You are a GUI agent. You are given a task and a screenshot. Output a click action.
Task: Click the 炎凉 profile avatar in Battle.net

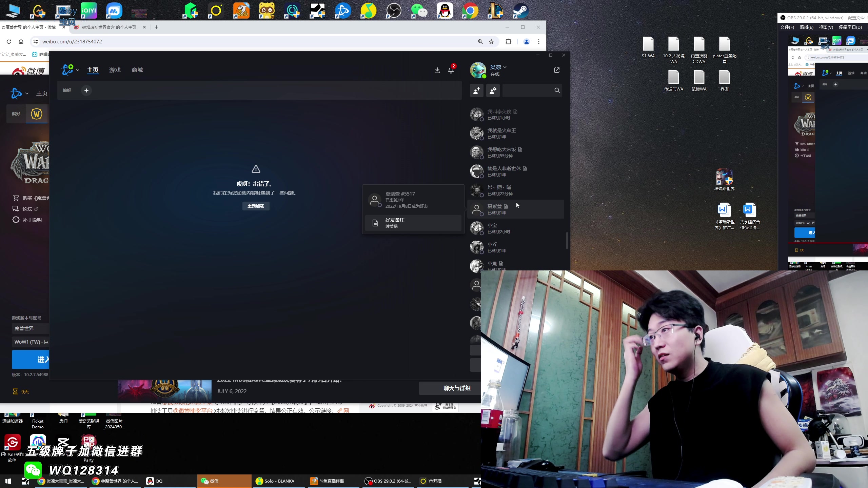tap(478, 70)
